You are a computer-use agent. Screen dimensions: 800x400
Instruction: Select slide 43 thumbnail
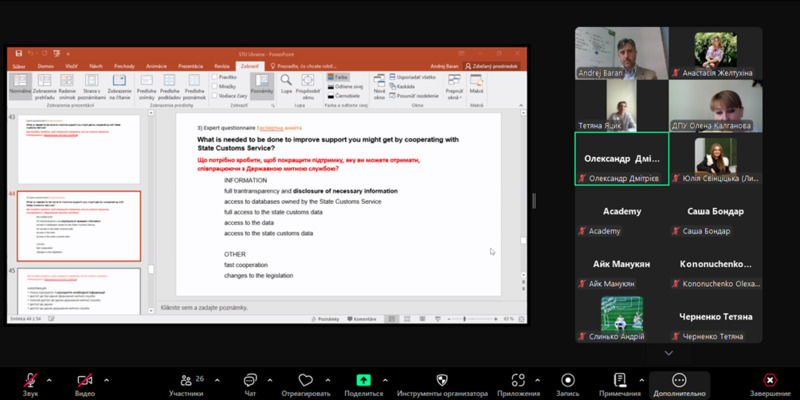pos(79,149)
